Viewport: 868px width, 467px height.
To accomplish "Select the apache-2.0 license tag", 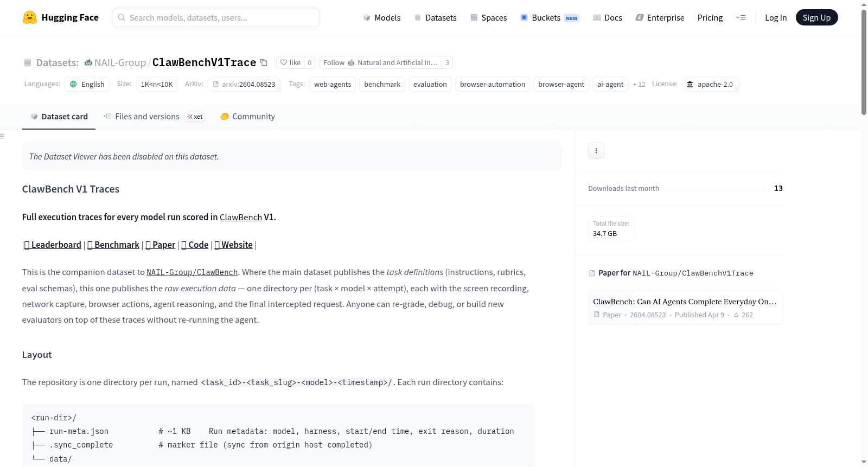I will click(710, 84).
